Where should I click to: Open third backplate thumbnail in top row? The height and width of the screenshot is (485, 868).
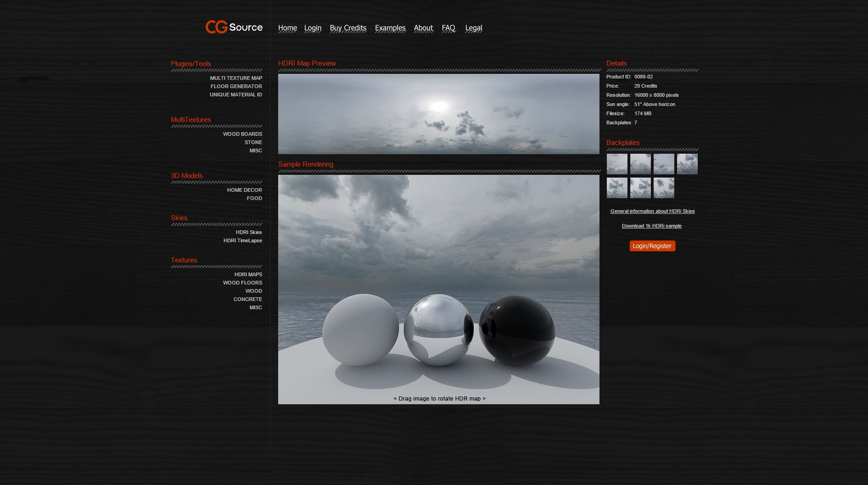664,164
